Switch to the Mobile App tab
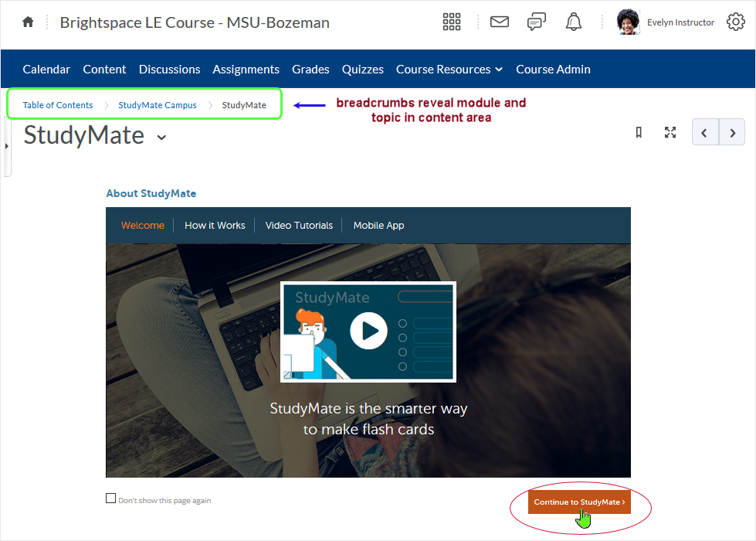Image resolution: width=756 pixels, height=541 pixels. pos(378,226)
